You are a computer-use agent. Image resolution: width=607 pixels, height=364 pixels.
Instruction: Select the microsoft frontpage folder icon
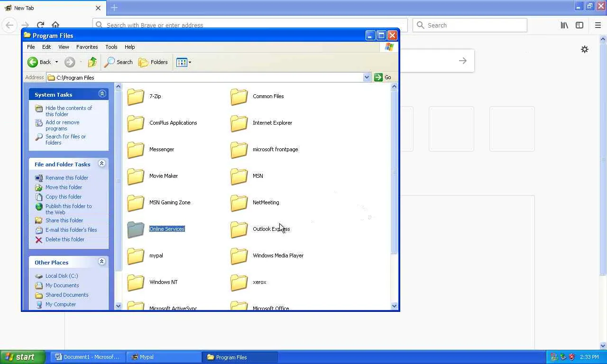tap(239, 149)
